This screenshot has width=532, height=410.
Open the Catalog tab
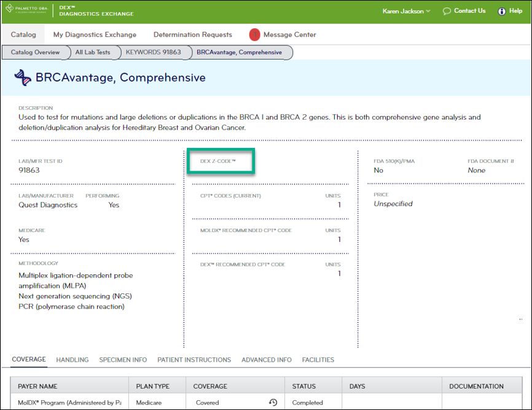point(23,35)
